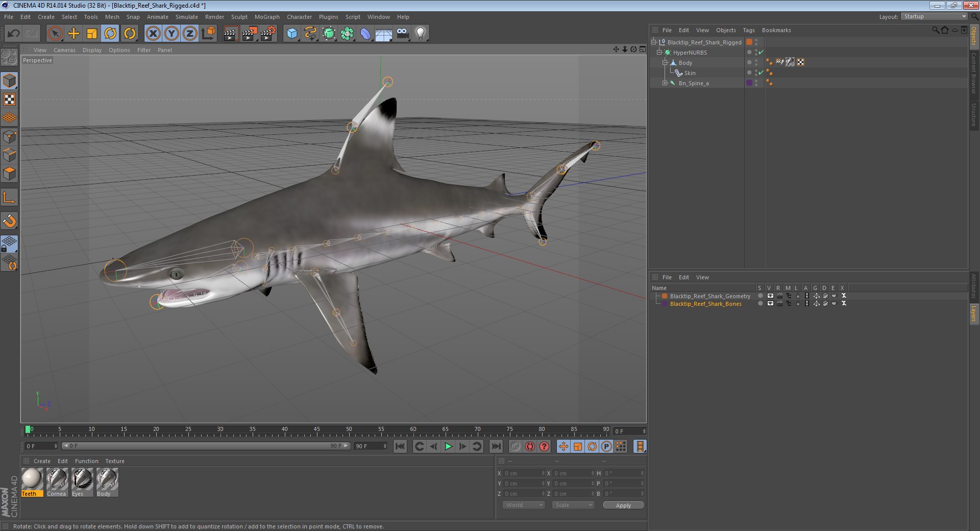Switch to Edges mode

click(9, 155)
